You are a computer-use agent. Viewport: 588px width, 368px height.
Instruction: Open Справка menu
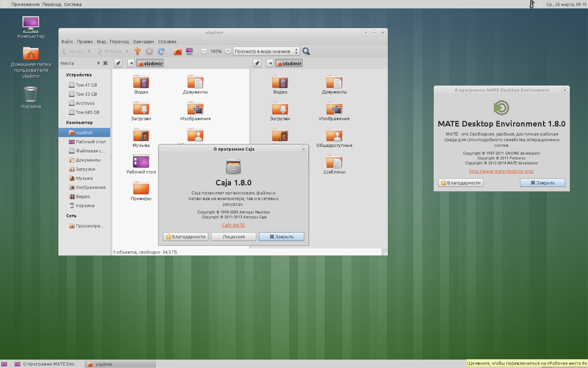click(x=167, y=42)
